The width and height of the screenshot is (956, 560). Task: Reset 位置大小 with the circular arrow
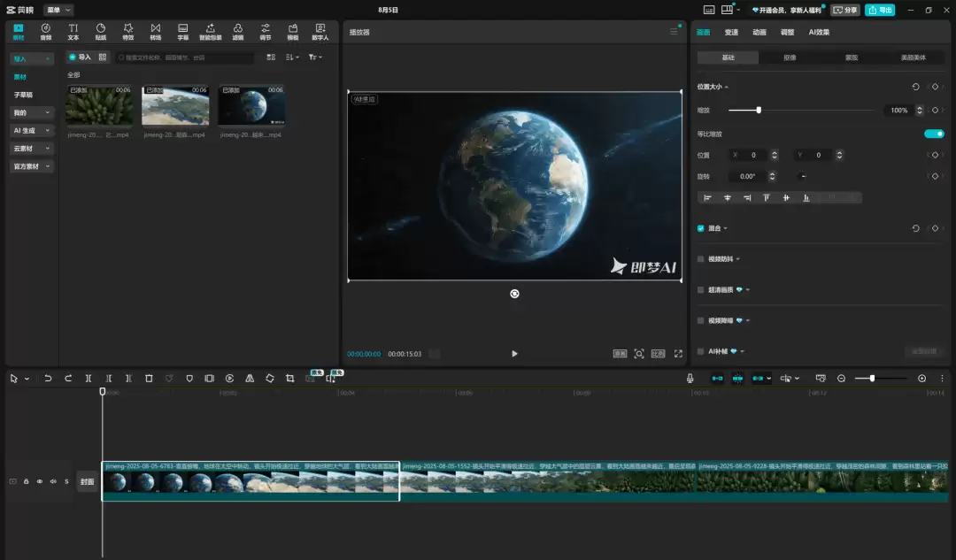916,87
